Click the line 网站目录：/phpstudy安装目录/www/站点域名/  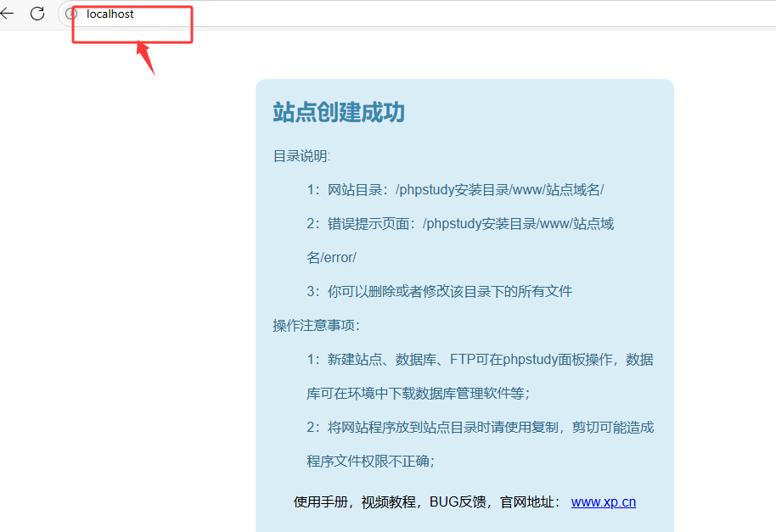pos(455,190)
